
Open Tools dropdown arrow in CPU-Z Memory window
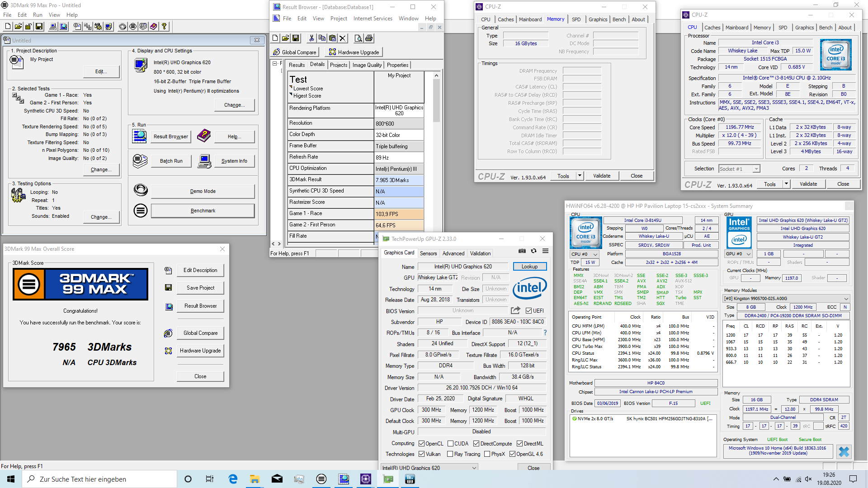[x=580, y=176]
